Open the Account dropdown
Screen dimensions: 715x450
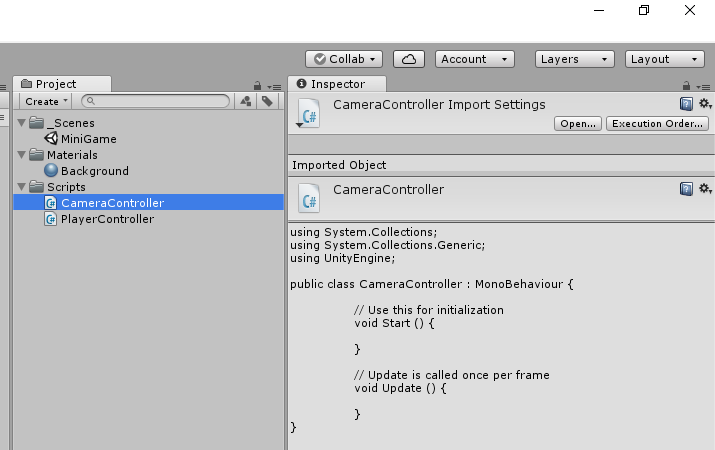point(474,59)
